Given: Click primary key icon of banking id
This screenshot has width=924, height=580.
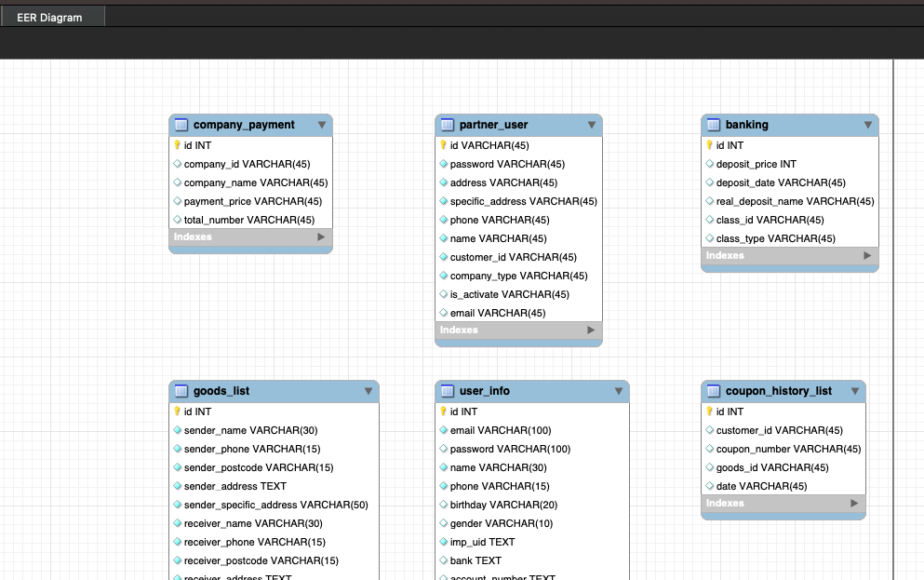Looking at the screenshot, I should tap(709, 145).
